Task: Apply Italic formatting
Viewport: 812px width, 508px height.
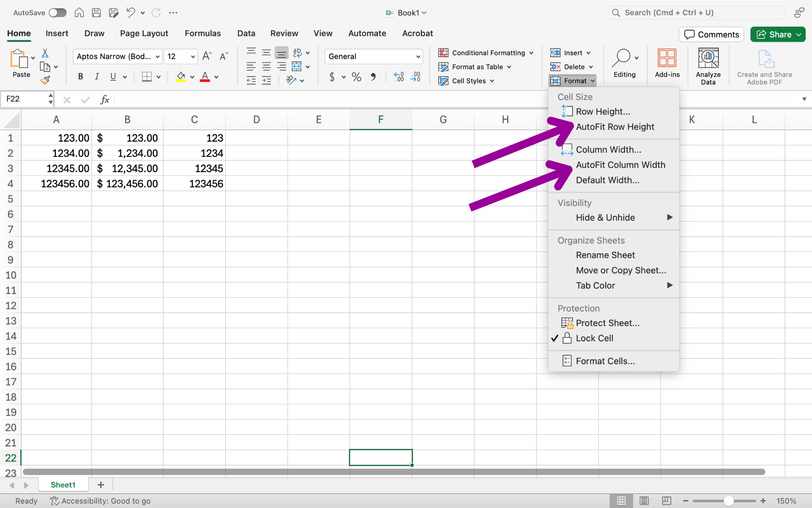Action: pos(97,77)
